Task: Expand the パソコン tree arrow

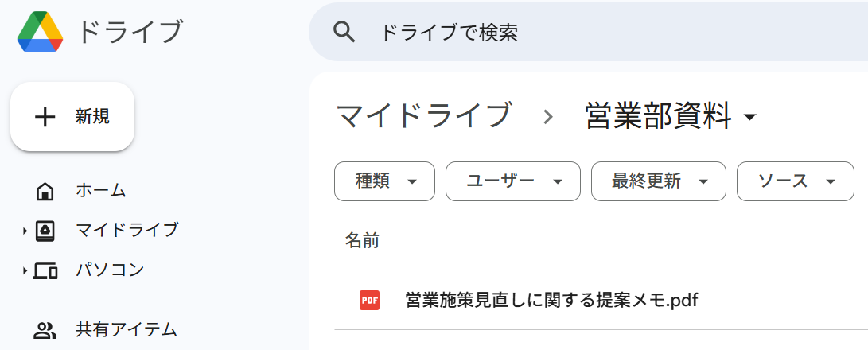Action: click(25, 270)
